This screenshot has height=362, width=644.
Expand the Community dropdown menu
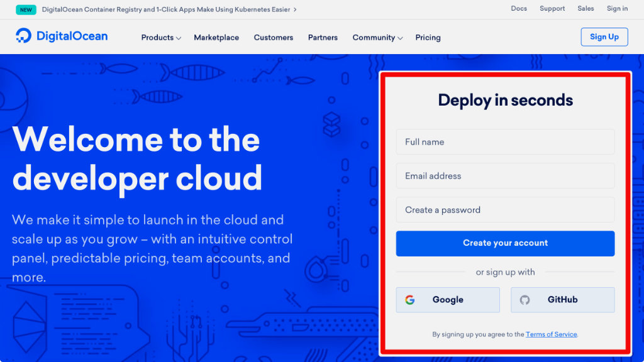pyautogui.click(x=377, y=38)
